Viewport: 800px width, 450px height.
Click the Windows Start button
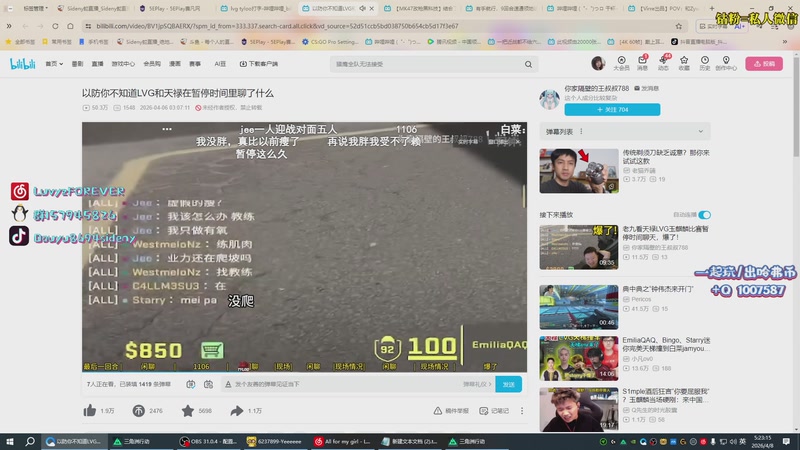[x=10, y=441]
